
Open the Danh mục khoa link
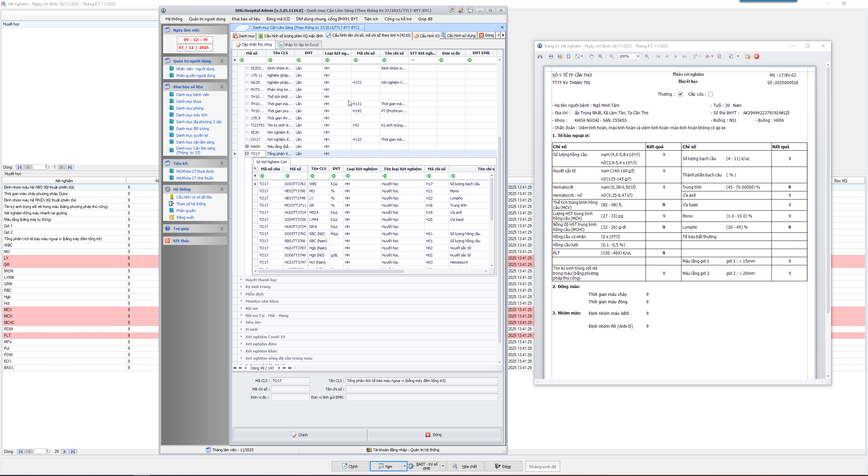coord(189,101)
